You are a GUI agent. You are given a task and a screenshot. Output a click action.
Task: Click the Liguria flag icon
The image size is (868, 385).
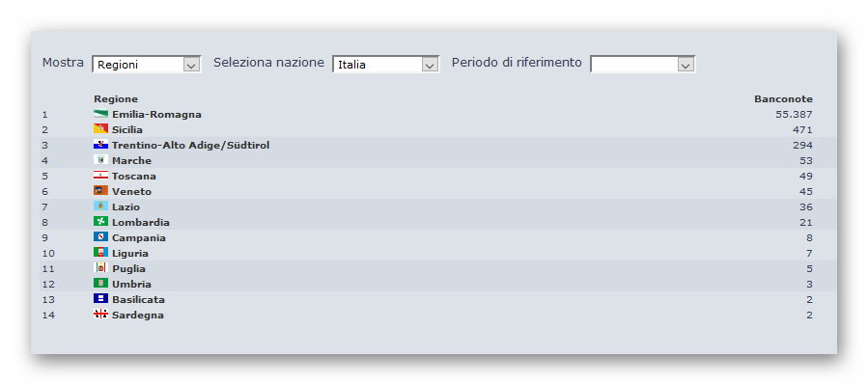pyautogui.click(x=100, y=253)
